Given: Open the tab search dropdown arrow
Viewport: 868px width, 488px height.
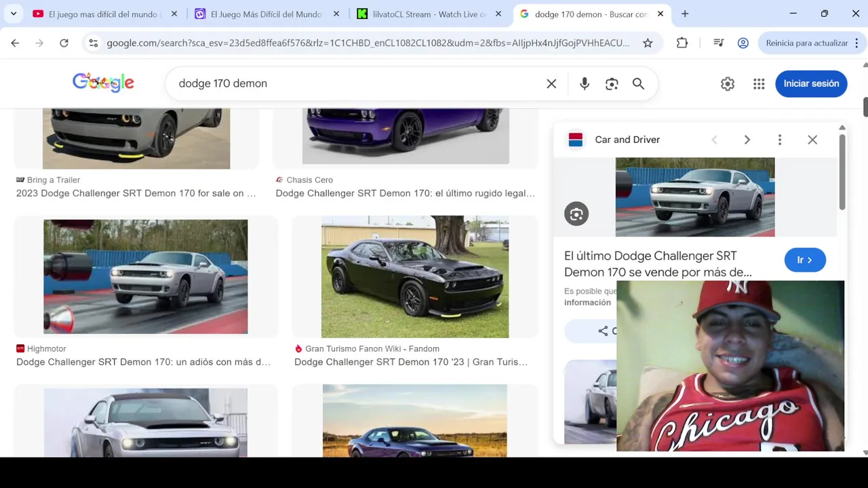Looking at the screenshot, I should [x=14, y=14].
